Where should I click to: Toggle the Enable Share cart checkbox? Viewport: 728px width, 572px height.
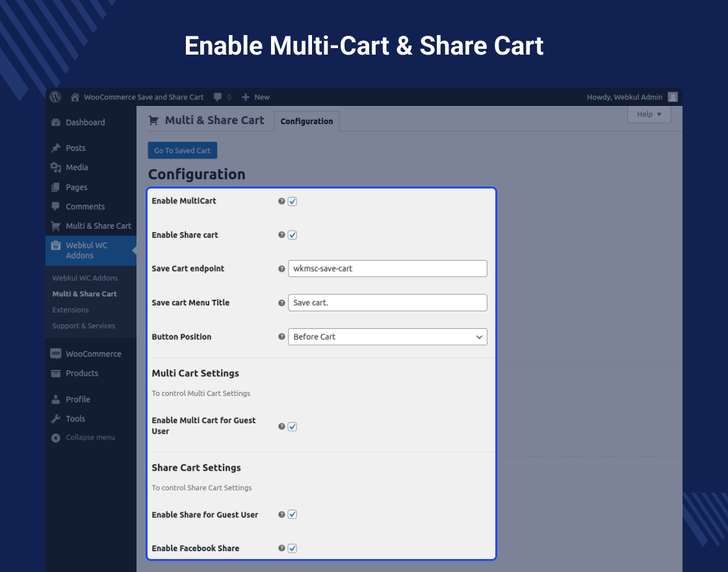coord(292,235)
